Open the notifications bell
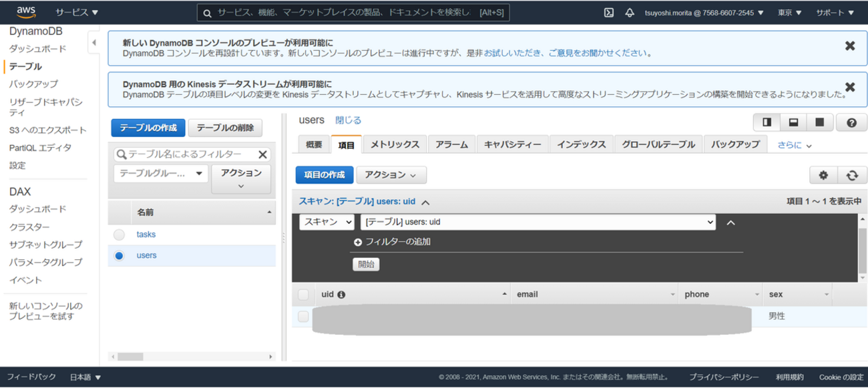 click(x=630, y=13)
